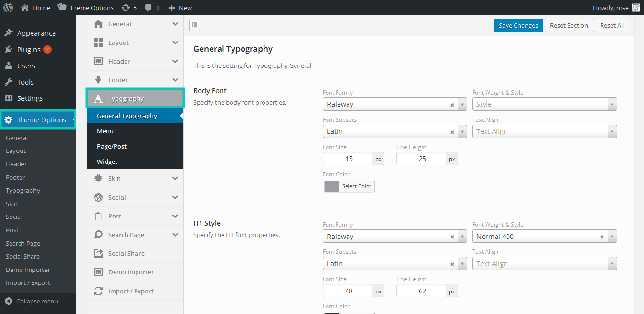
Task: Open Demo Importer in WordPress sidebar submenu
Action: (28, 270)
